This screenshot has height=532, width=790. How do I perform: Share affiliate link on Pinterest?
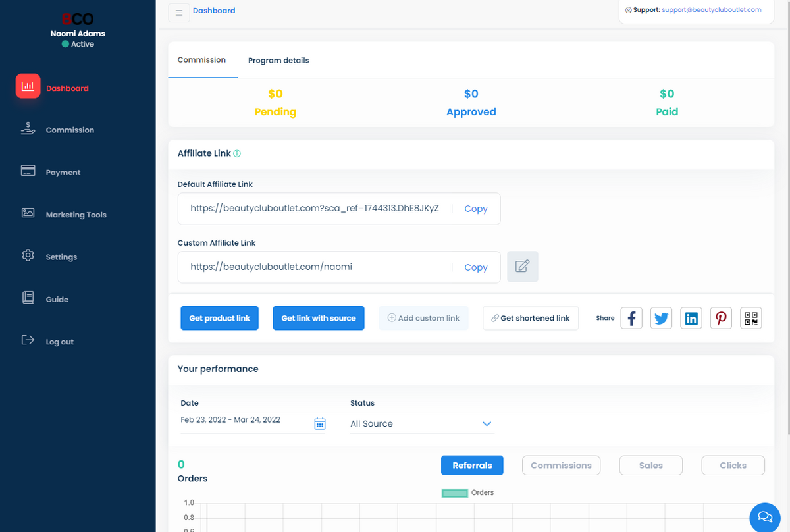click(721, 318)
